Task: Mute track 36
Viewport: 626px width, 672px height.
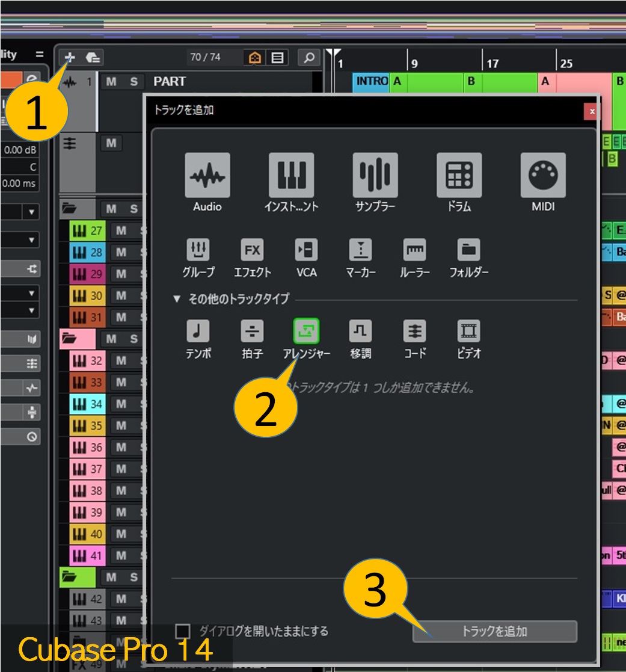Action: click(121, 448)
